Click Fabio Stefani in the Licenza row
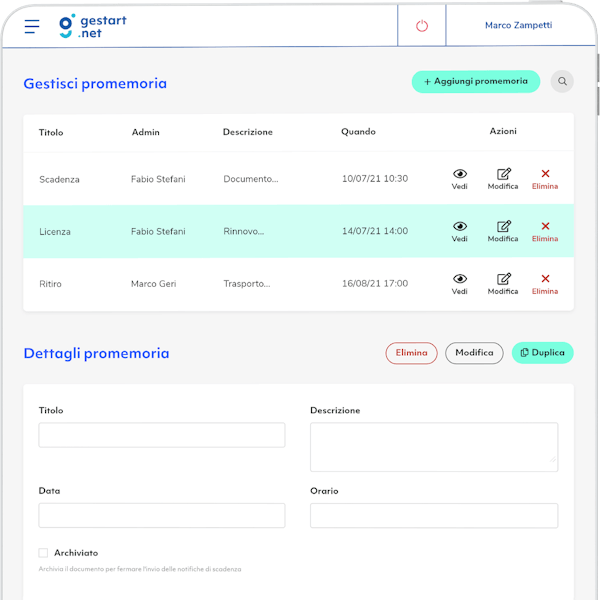 pos(158,232)
